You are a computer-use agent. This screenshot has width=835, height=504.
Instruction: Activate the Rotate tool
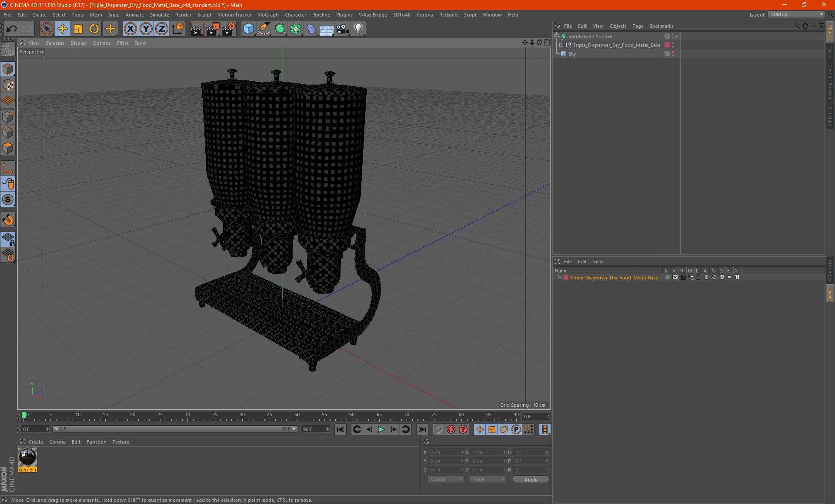(x=94, y=29)
